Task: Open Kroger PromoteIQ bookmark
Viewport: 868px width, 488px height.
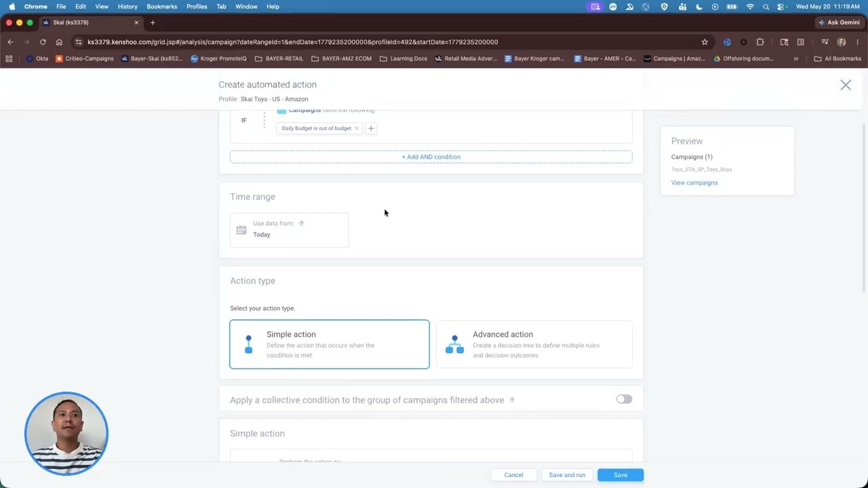Action: pos(218,59)
